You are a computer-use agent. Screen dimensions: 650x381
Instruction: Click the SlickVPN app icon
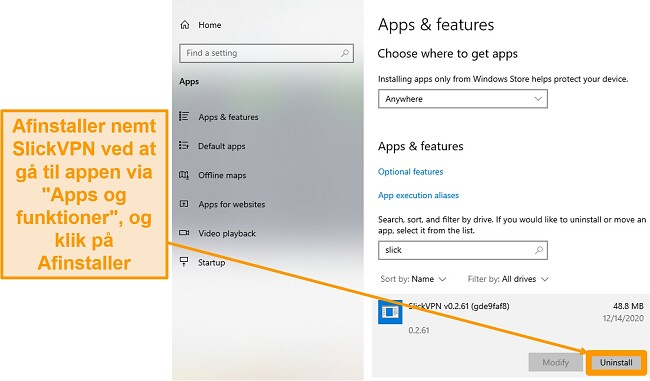tap(390, 312)
